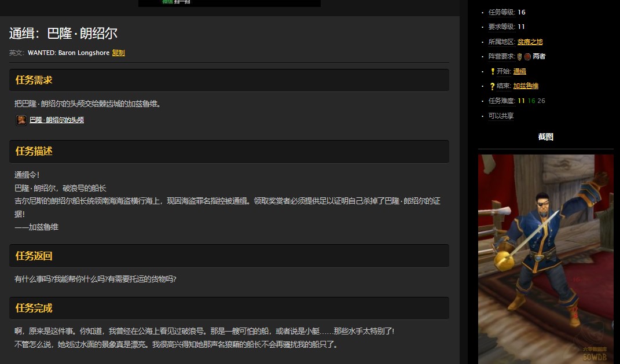Open the Baron Longshore screenshot thumbnail

coord(545,259)
